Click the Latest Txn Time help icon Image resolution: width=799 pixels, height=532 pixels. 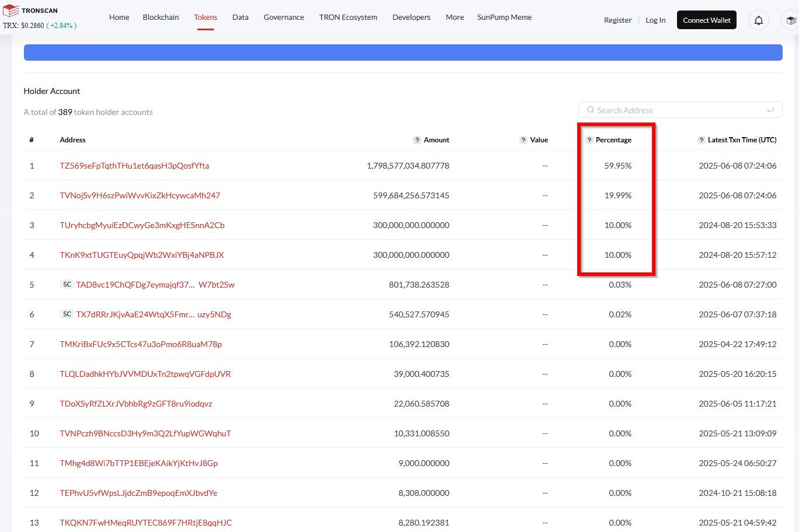tap(702, 140)
